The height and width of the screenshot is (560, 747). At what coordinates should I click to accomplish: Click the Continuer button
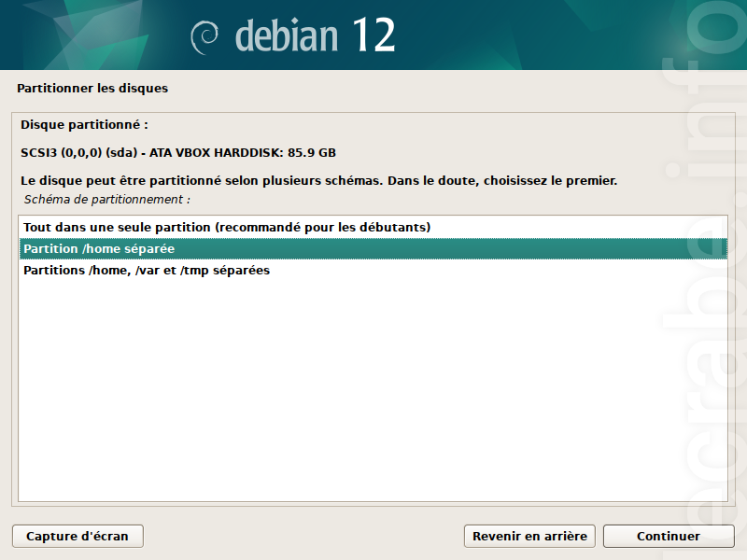click(669, 536)
